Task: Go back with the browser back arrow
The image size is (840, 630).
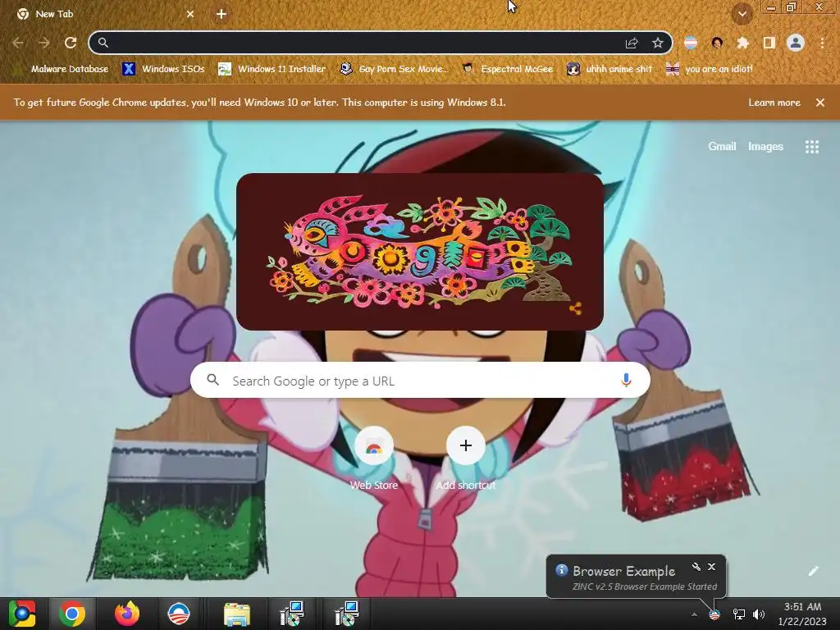Action: pyautogui.click(x=18, y=43)
